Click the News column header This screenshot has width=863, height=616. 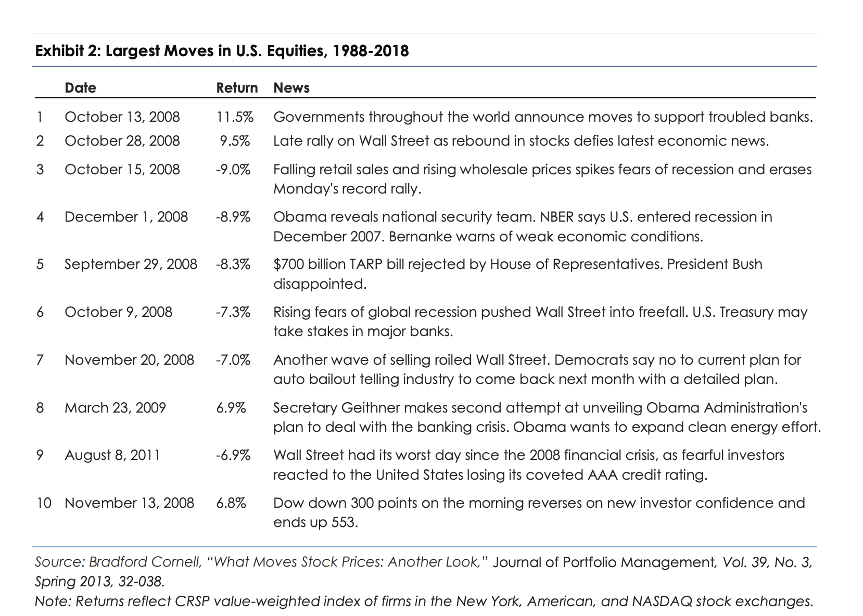pyautogui.click(x=291, y=87)
